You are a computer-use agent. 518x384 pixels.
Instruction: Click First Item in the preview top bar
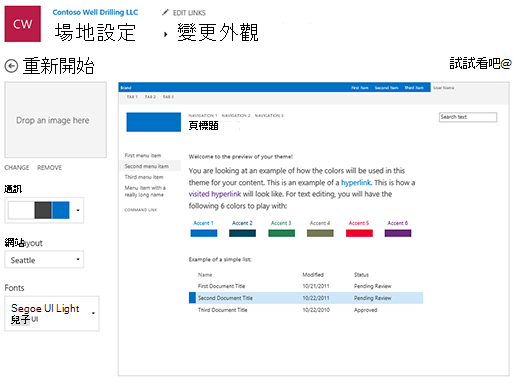tap(360, 88)
